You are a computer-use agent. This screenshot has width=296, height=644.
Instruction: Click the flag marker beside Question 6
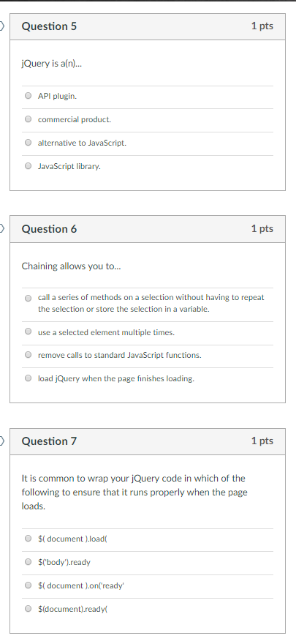point(2,228)
